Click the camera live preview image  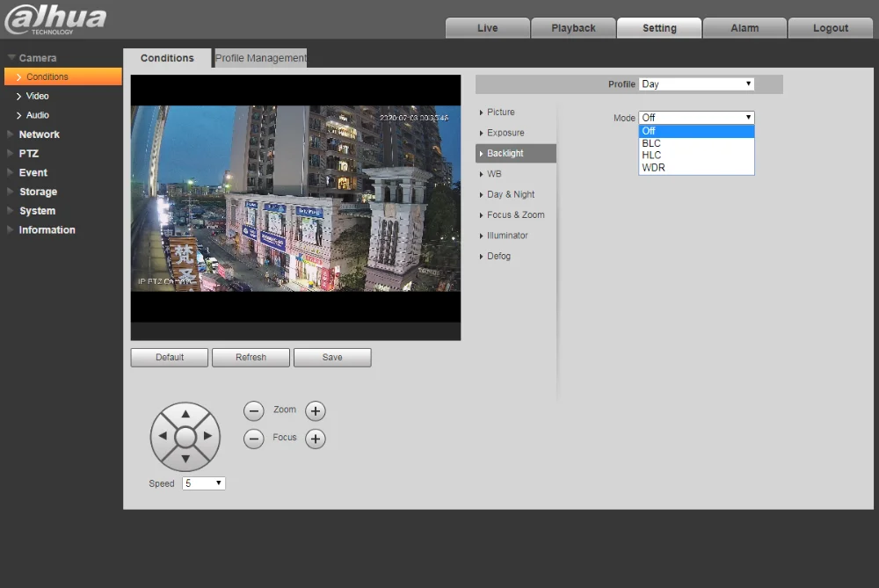(295, 198)
